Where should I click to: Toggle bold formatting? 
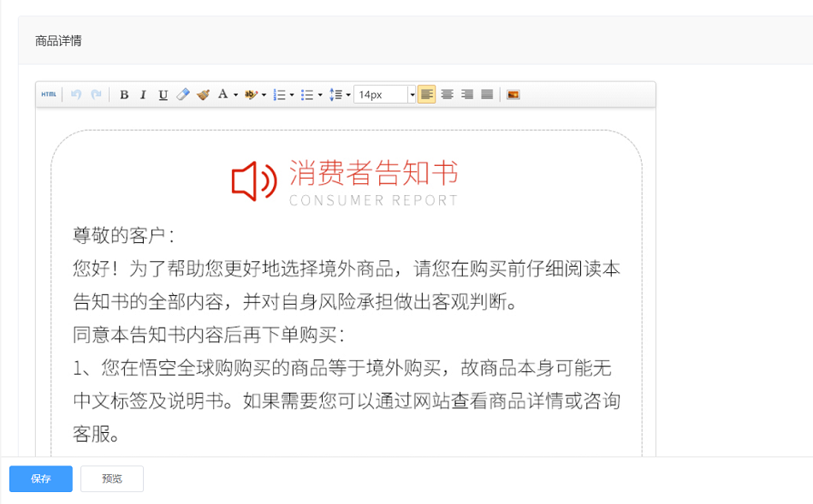[124, 94]
